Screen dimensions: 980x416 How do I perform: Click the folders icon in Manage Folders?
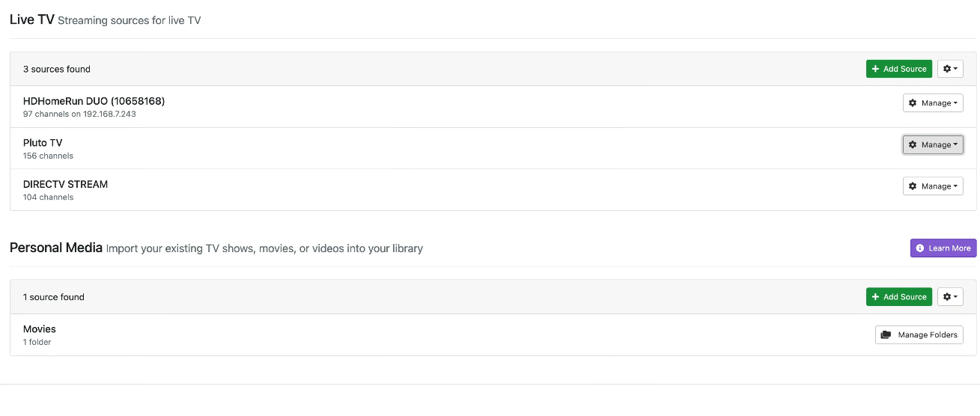886,335
